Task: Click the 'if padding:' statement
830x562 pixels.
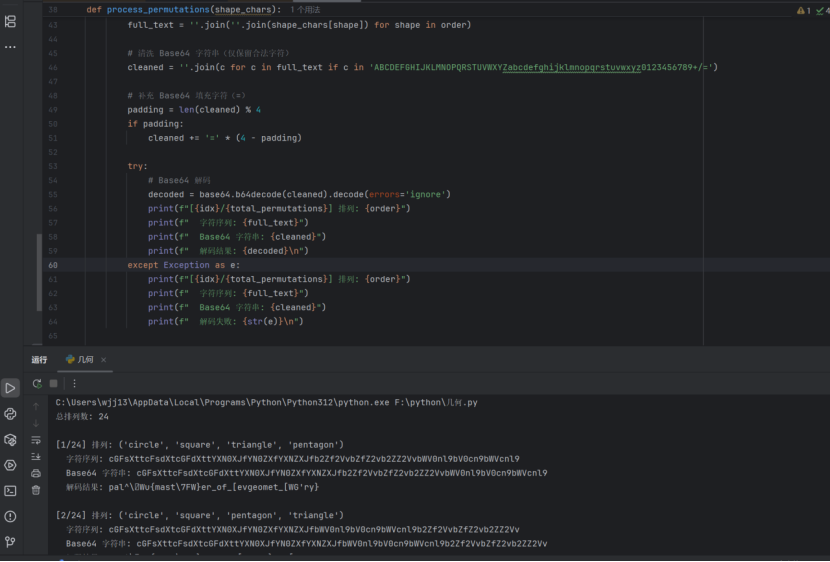Action: [155, 124]
